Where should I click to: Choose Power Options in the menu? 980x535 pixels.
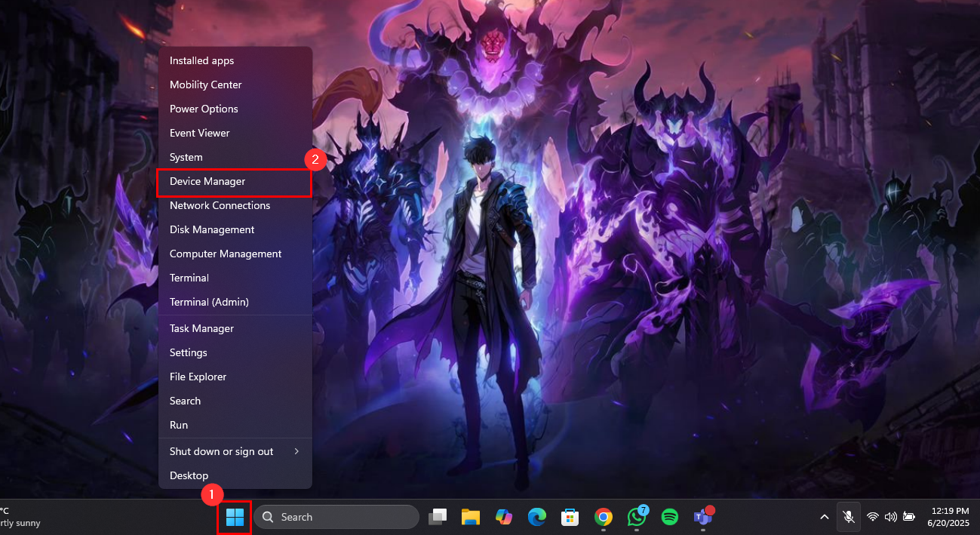(235, 109)
